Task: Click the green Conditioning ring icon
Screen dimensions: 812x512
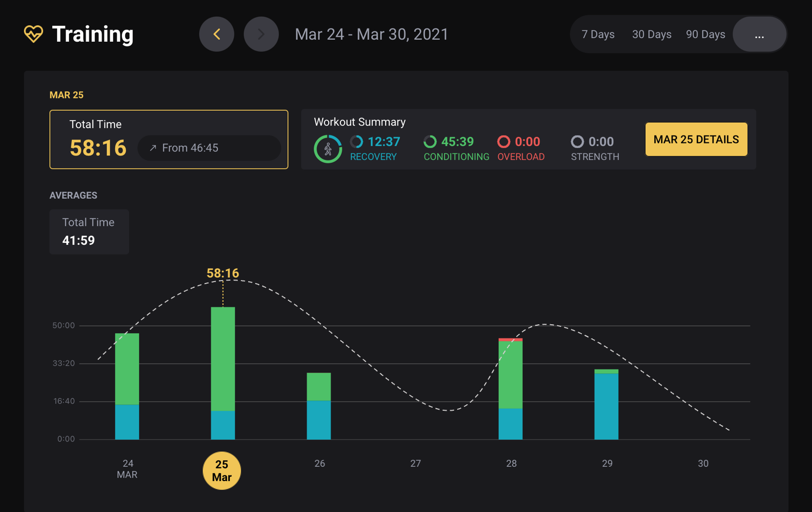Action: [430, 142]
